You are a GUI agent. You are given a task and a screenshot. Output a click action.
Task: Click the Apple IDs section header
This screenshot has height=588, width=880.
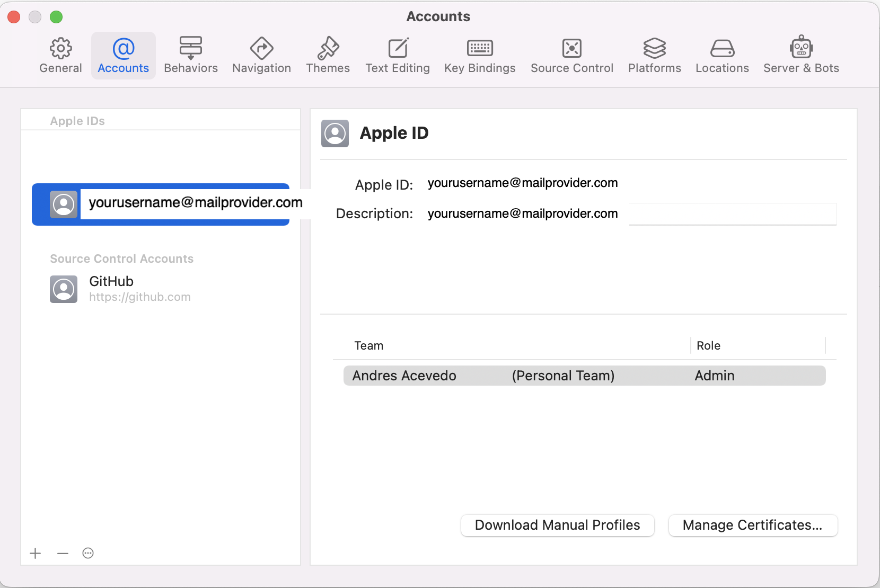click(x=77, y=121)
